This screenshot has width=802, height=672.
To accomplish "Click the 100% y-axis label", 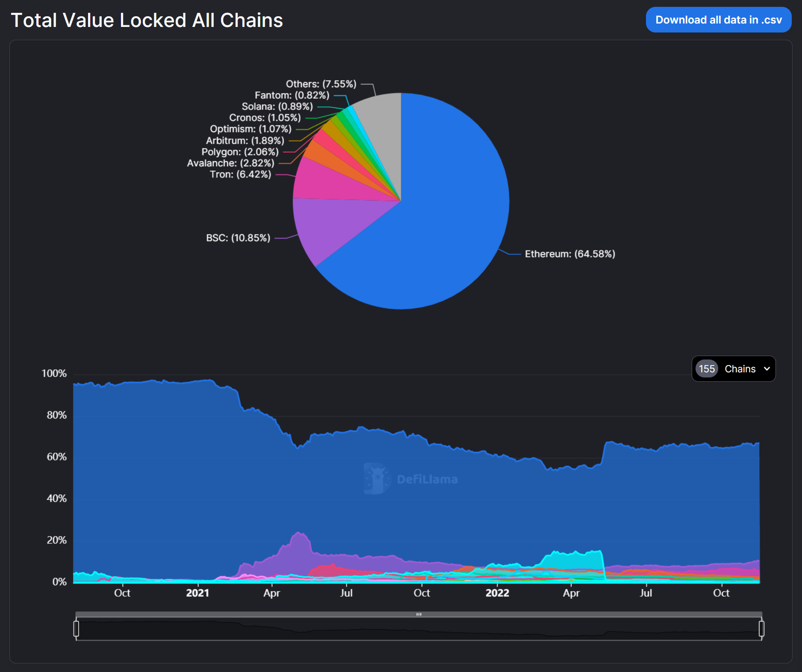I will (54, 374).
